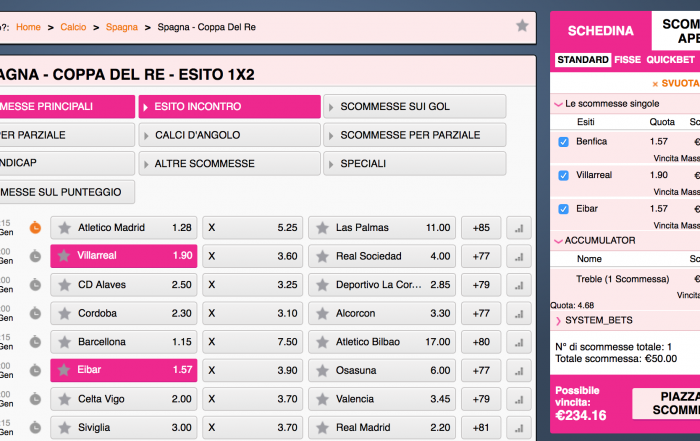Uncheck the Benfica bet checkbox

tap(563, 142)
